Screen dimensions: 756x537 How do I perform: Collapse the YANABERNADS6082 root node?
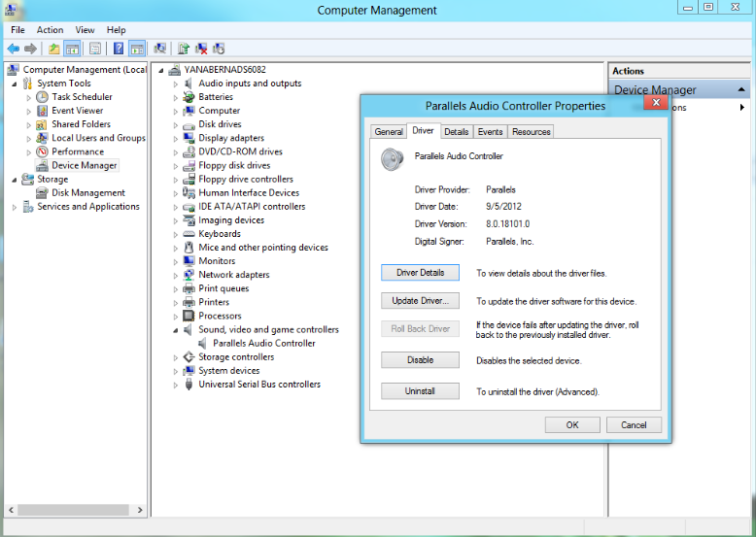pyautogui.click(x=161, y=70)
